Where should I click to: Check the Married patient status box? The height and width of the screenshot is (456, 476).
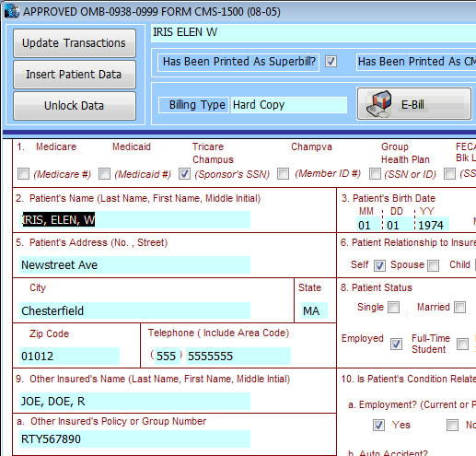click(459, 307)
